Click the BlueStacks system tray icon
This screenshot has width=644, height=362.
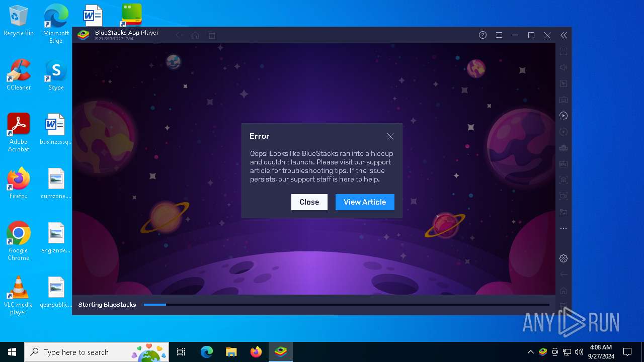click(x=543, y=352)
